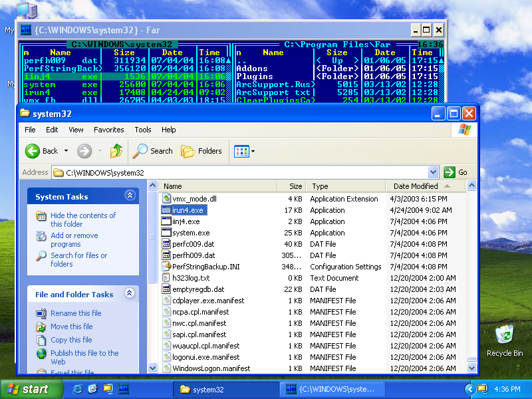
Task: Select the nwc.cpl.manifest file icon
Action: click(x=166, y=323)
